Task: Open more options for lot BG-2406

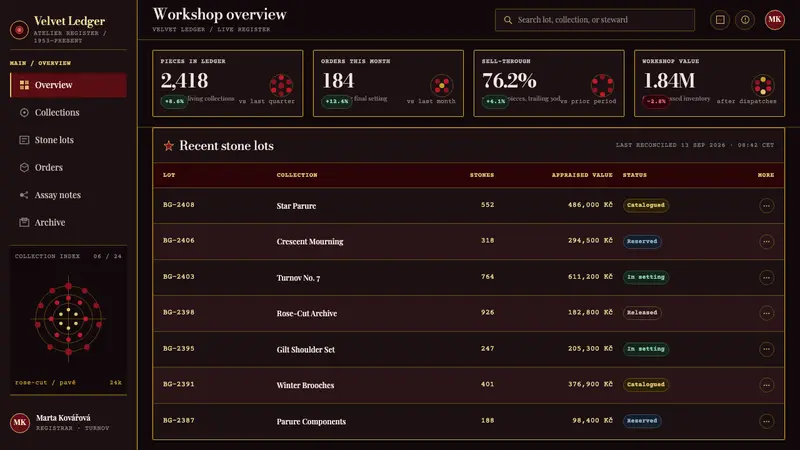Action: click(766, 241)
